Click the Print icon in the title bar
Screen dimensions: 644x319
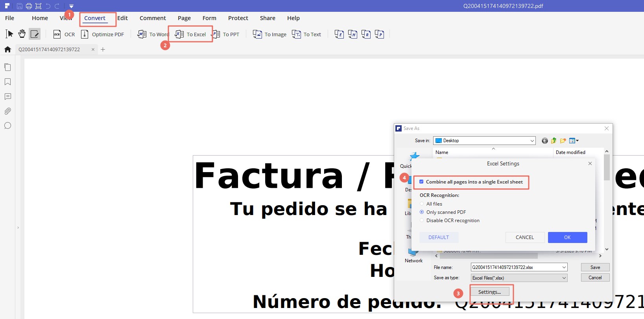click(29, 6)
